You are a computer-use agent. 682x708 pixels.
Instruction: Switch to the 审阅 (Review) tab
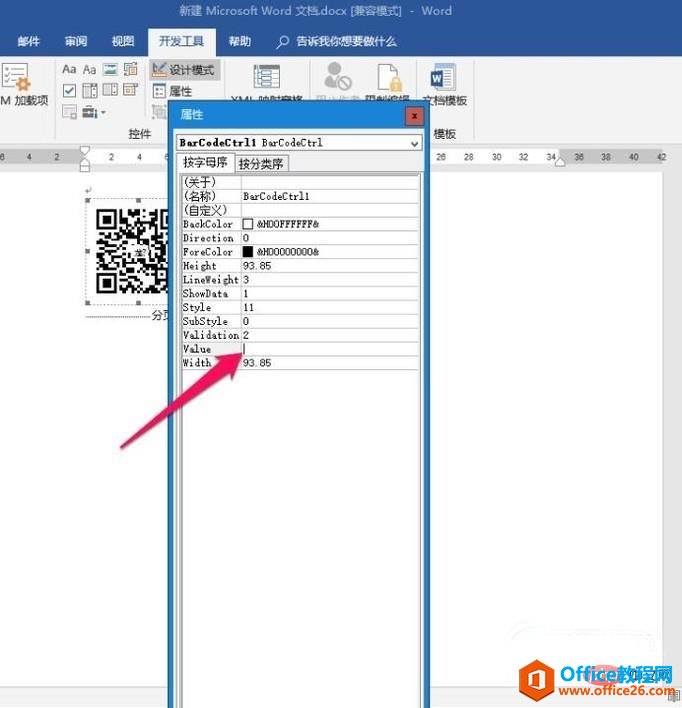(76, 42)
